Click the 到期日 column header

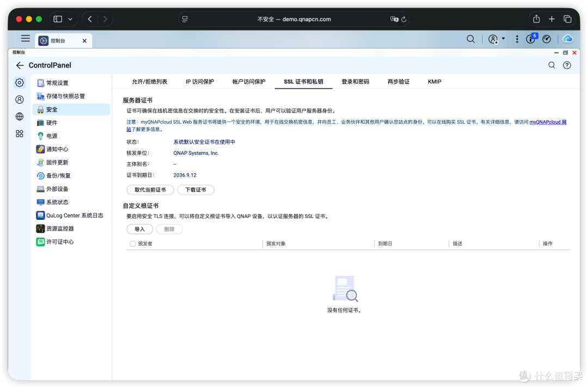pos(385,244)
